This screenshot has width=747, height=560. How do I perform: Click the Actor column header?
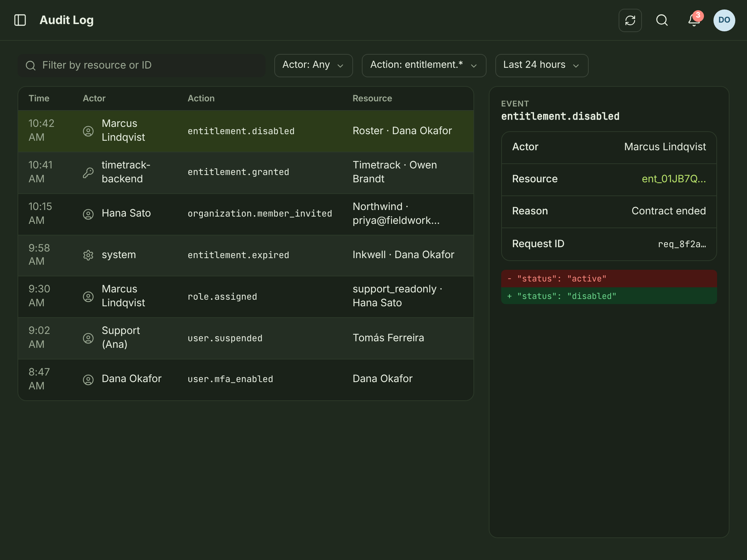[94, 98]
